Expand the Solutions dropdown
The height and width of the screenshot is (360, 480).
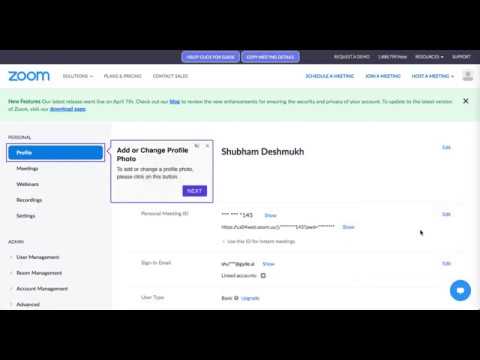[x=78, y=76]
